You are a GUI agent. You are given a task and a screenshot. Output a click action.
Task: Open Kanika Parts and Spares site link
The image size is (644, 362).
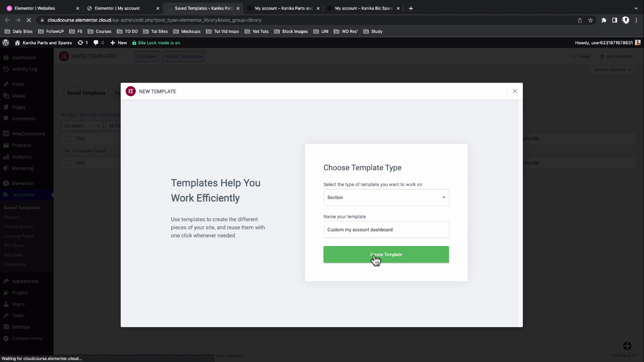pyautogui.click(x=43, y=42)
